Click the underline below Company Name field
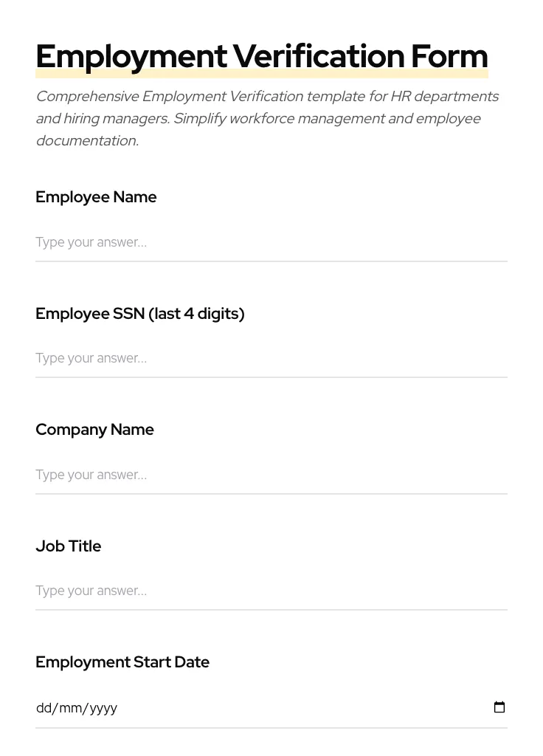 [x=271, y=493]
